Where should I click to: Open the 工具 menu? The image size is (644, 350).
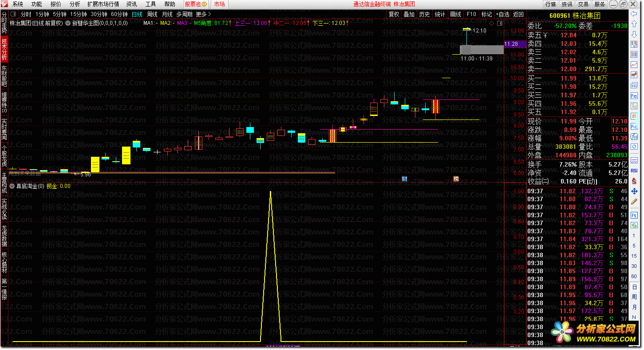click(x=150, y=4)
